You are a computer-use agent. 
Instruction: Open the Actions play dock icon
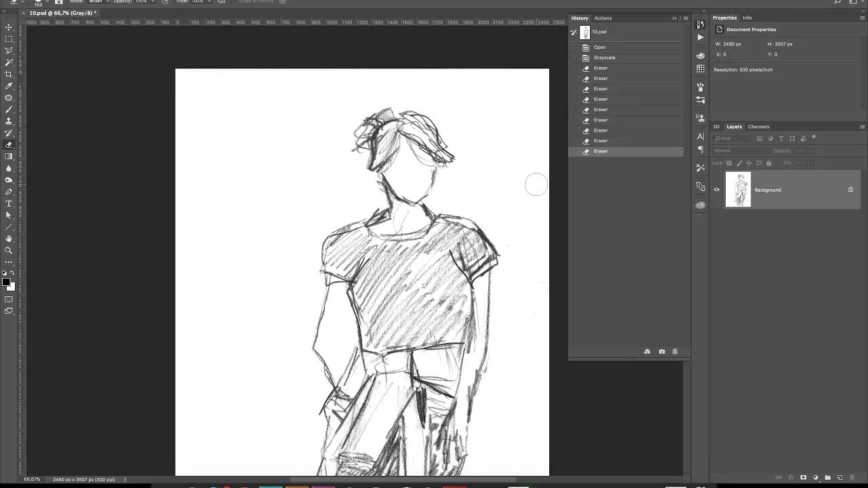[x=701, y=37]
